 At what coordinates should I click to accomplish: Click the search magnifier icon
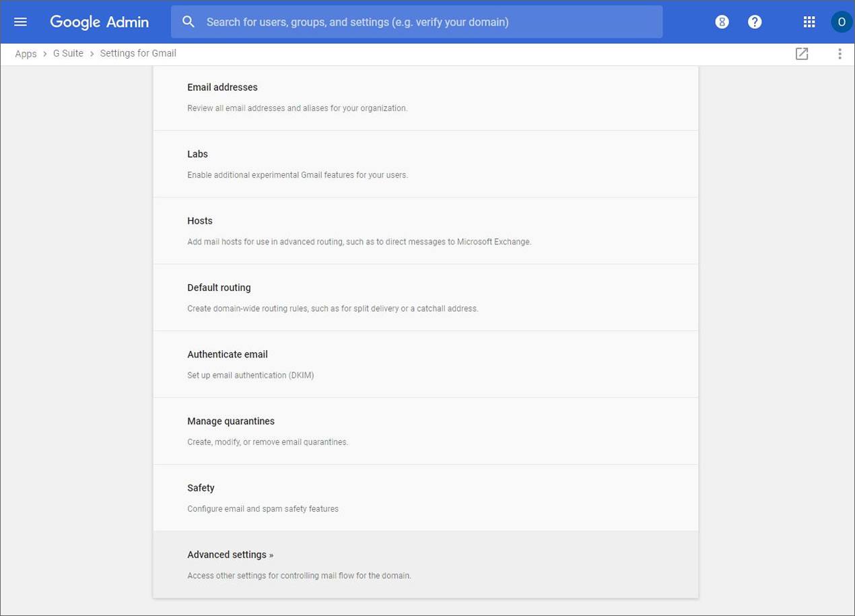click(x=189, y=22)
